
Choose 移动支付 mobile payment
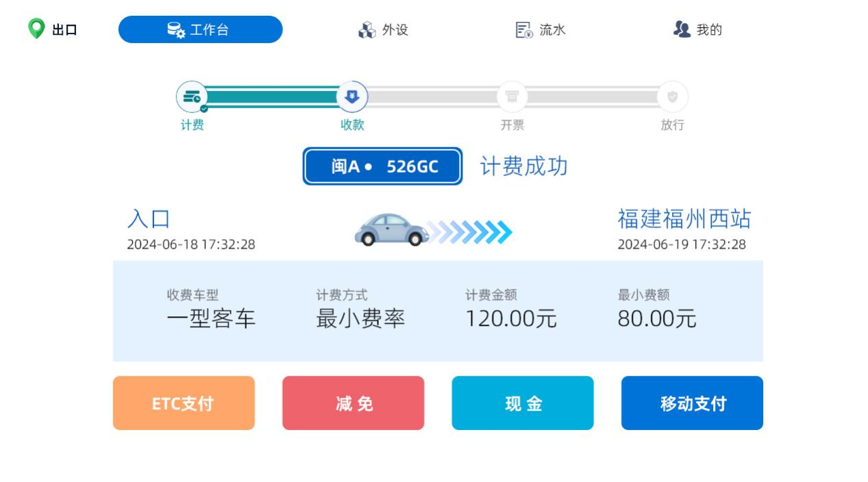tap(692, 403)
